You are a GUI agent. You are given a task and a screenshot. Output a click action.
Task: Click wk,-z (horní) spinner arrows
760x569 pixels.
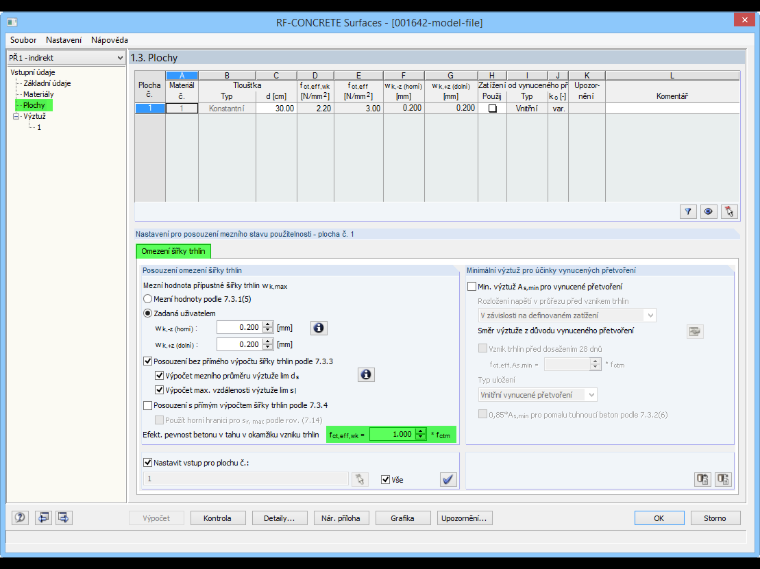point(268,328)
